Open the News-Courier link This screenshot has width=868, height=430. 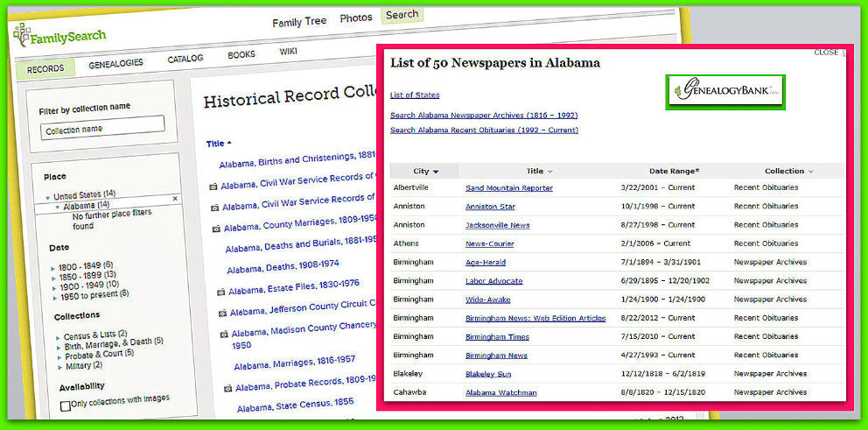[x=489, y=243]
